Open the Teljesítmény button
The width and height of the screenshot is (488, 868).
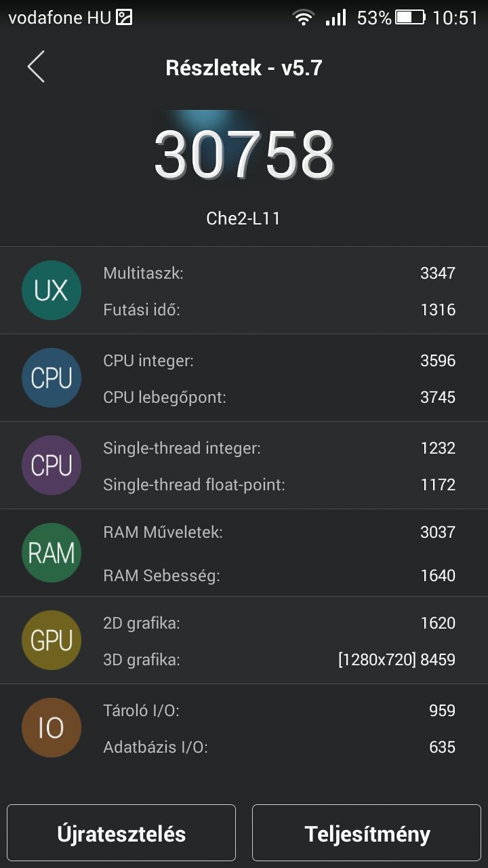(x=367, y=833)
